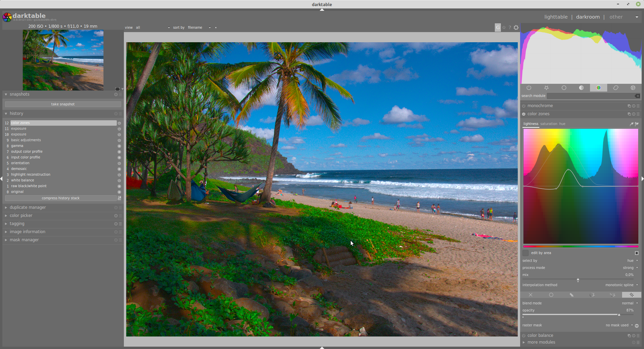Screen dimensions: 644x349
Task: Show the active modules group
Action: click(x=529, y=88)
